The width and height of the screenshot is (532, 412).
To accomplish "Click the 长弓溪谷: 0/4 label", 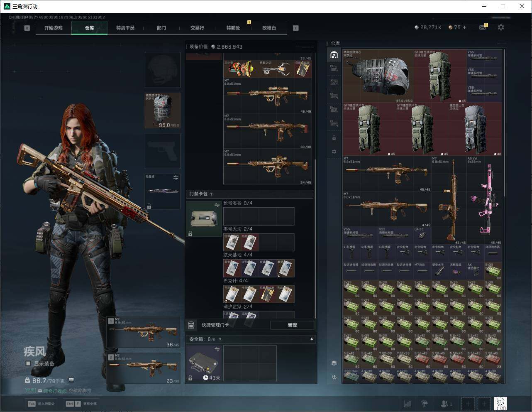I will [x=238, y=203].
